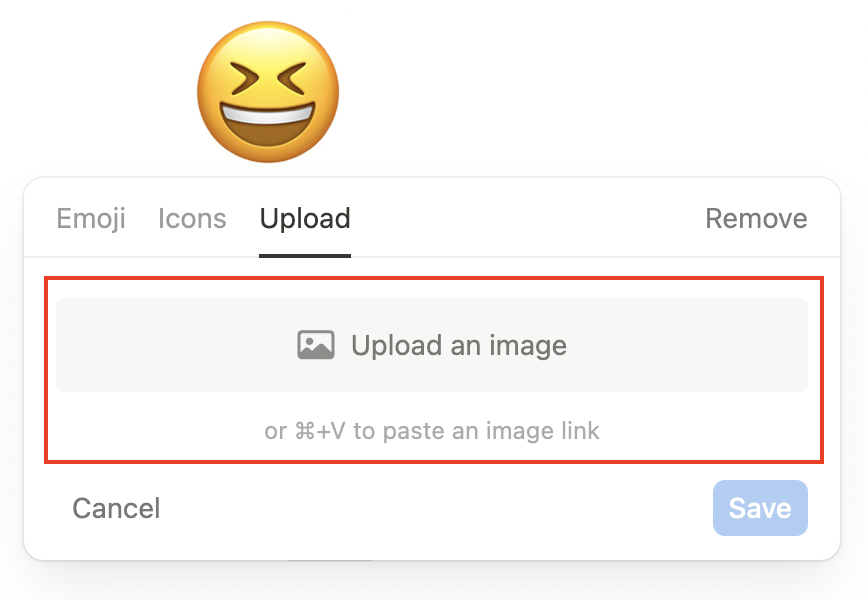Choose the Emoji picker tab
This screenshot has width=868, height=600.
click(x=91, y=218)
